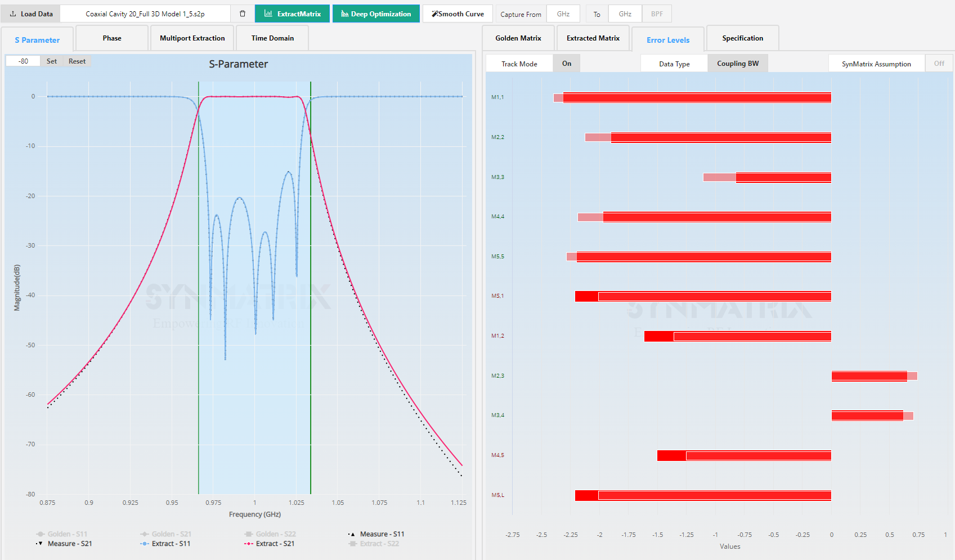
Task: Open the Coupling BW data type selector
Action: pos(738,64)
